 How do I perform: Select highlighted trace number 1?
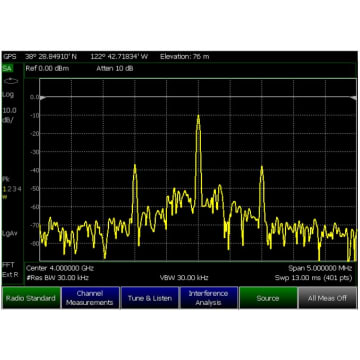click(x=5, y=189)
